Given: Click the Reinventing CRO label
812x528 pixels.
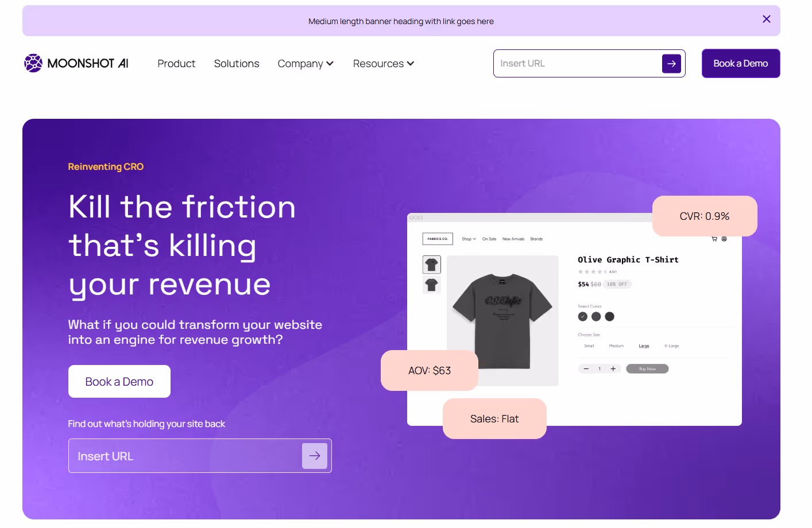Looking at the screenshot, I should (106, 166).
